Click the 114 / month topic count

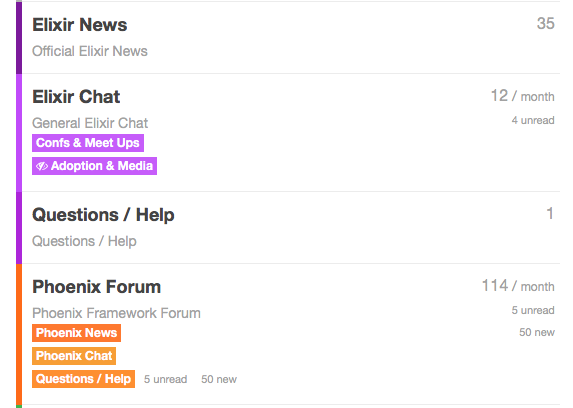518,286
